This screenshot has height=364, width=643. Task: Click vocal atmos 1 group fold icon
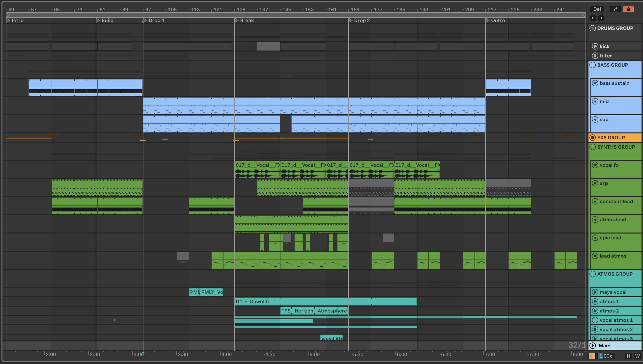[x=595, y=320]
